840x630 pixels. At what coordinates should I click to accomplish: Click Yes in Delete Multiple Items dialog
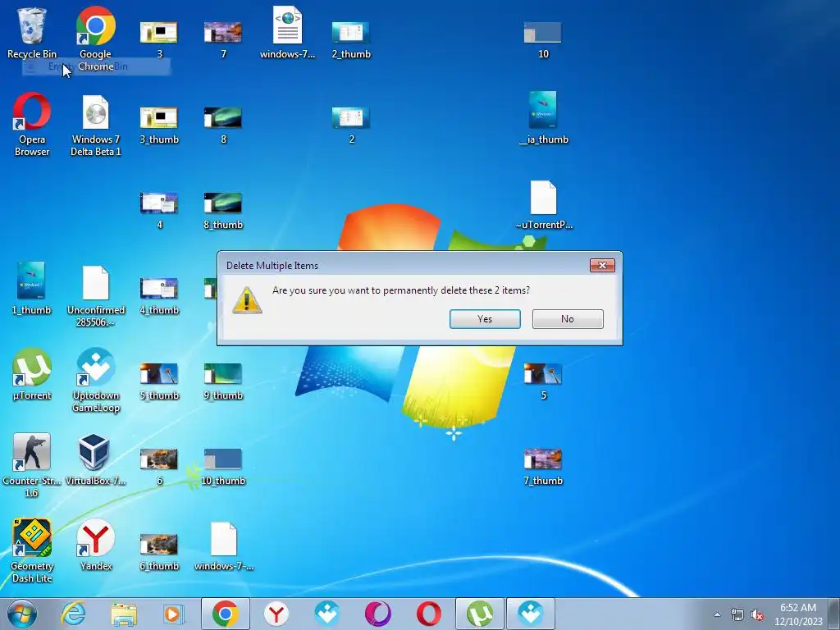(x=485, y=319)
